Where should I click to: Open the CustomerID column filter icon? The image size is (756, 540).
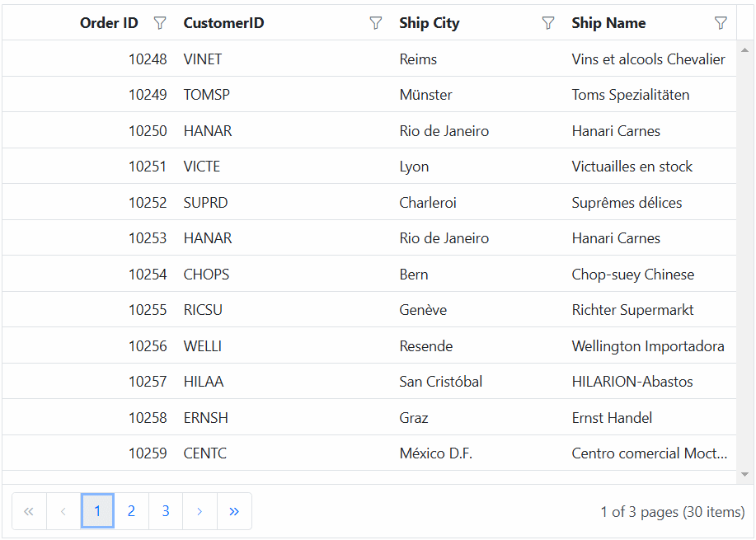pos(376,23)
